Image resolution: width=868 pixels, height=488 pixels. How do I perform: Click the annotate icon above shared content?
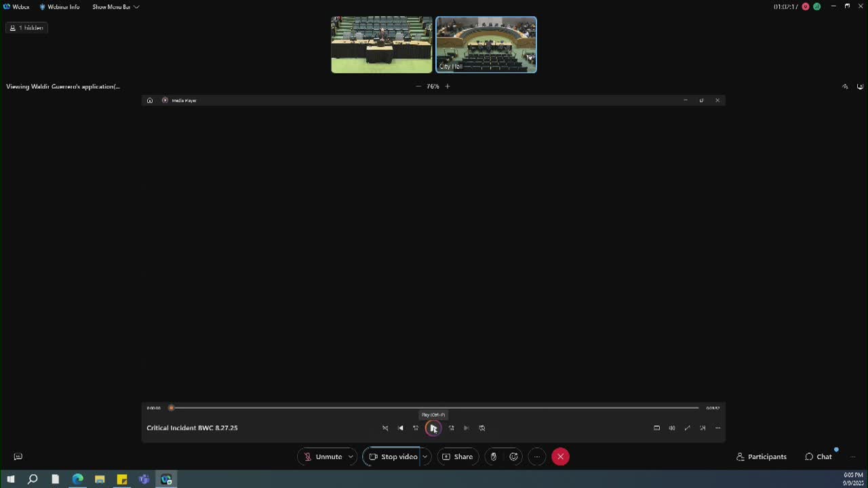845,87
